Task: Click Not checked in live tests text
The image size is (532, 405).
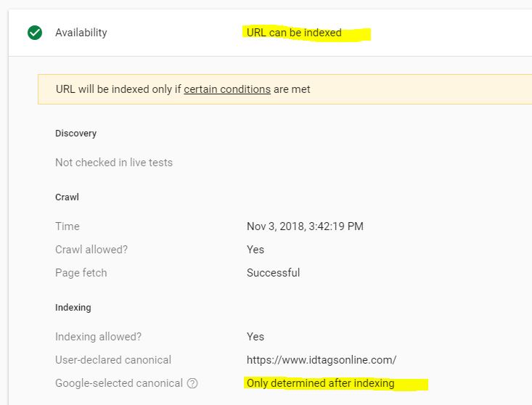Action: (x=114, y=163)
